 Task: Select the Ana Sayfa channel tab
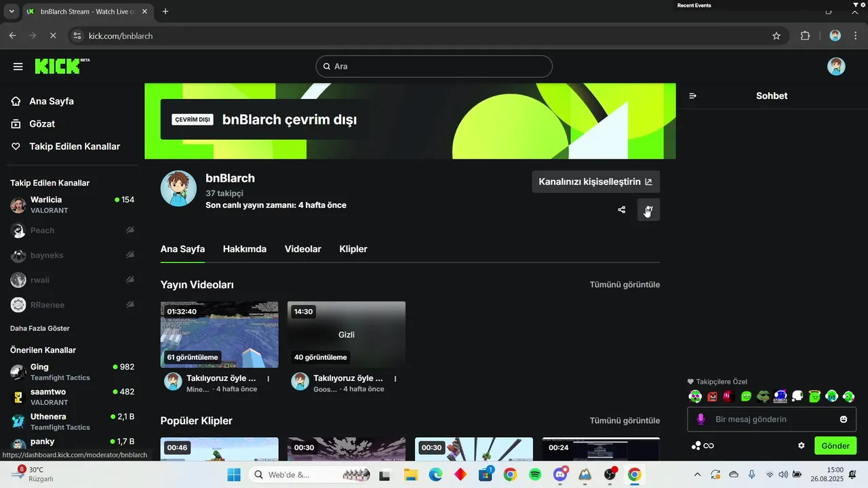[x=182, y=249]
